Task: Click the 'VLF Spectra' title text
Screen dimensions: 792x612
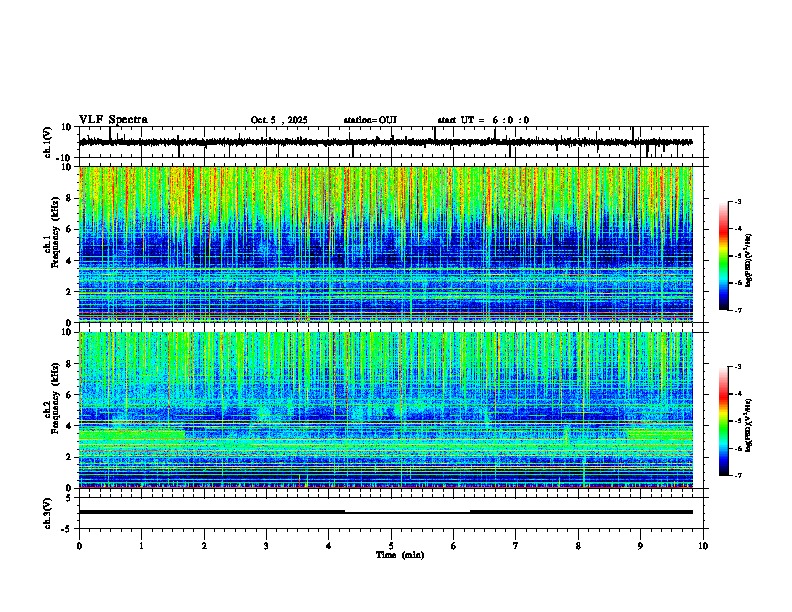Action: pos(113,120)
